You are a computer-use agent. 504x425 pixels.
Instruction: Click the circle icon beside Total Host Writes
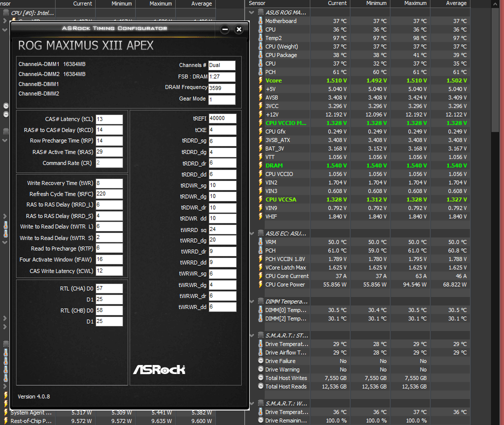[x=261, y=378]
